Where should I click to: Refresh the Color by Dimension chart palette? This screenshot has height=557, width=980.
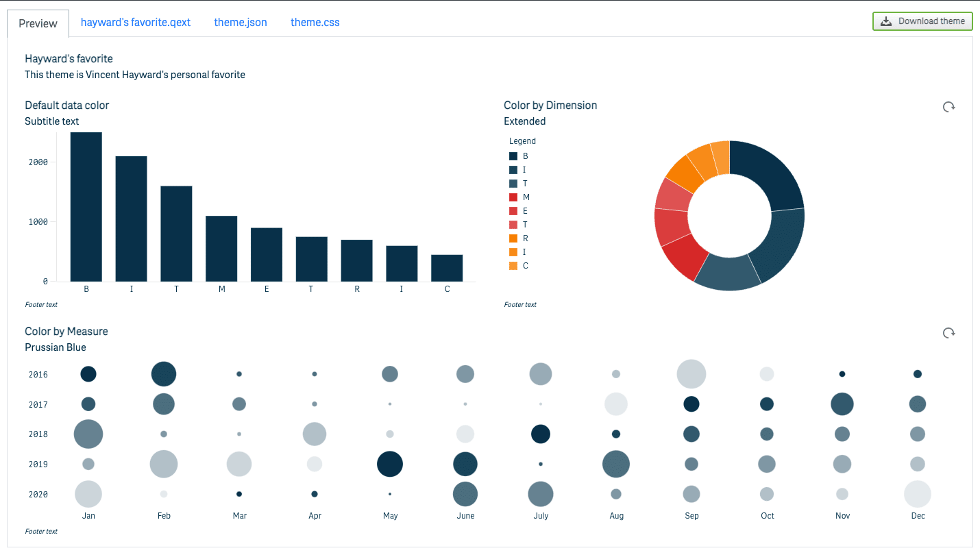948,107
